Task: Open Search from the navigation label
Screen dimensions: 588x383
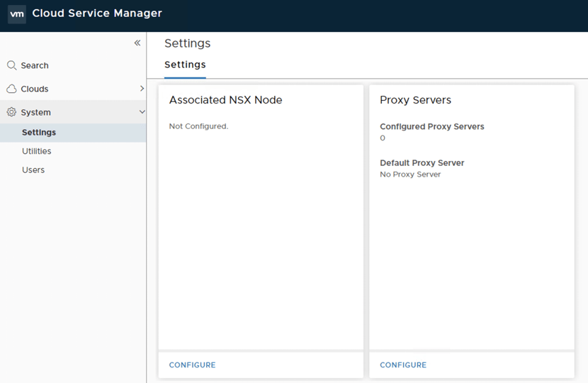Action: [35, 65]
